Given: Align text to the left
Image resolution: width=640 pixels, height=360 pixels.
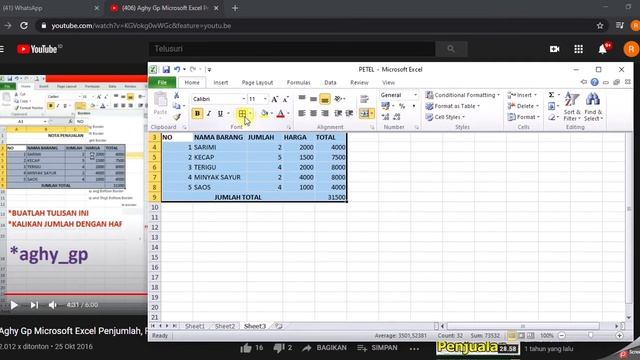Looking at the screenshot, I should (302, 113).
